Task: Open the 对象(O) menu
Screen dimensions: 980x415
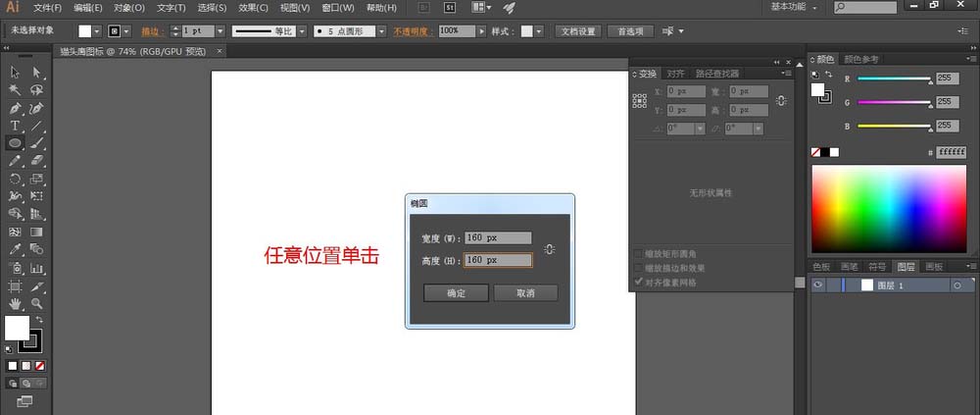Action: [x=129, y=8]
